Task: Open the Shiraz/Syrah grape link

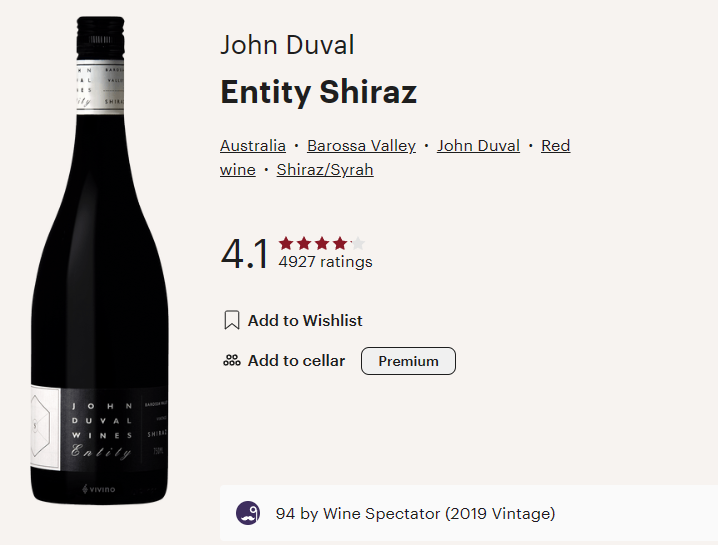Action: (x=325, y=170)
